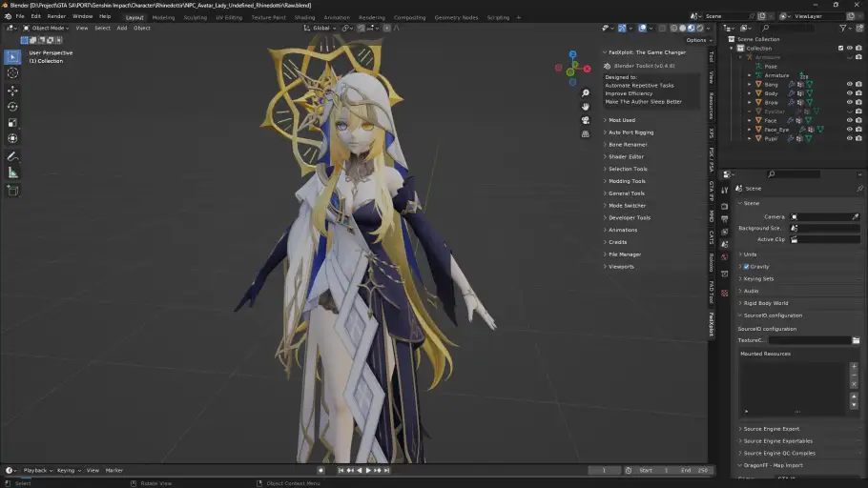Choose the Rotate tool
The height and width of the screenshot is (488, 868).
pyautogui.click(x=12, y=106)
